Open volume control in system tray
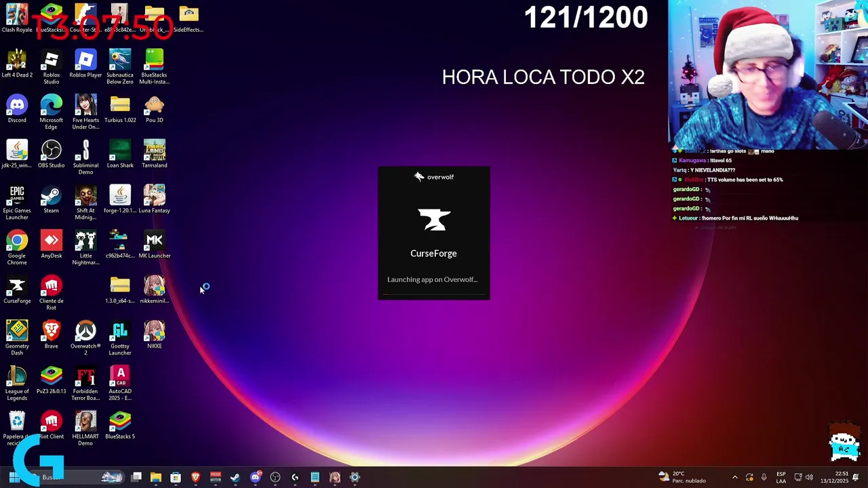The height and width of the screenshot is (488, 868). point(809,477)
